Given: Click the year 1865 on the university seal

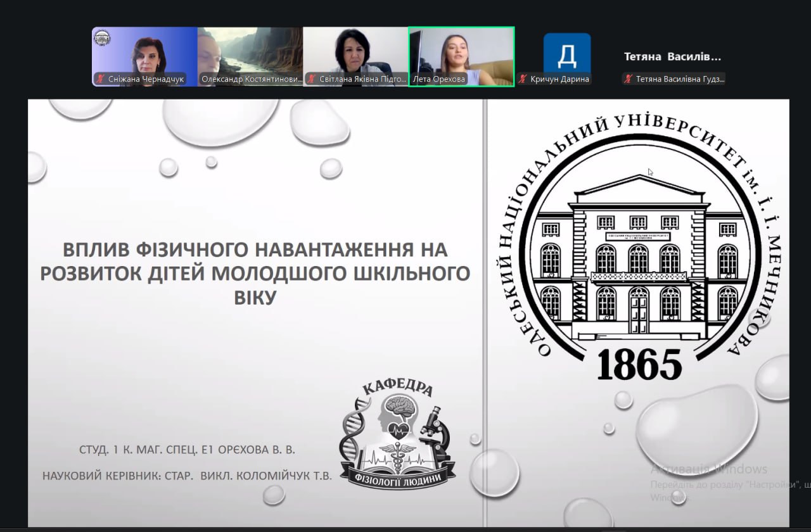Looking at the screenshot, I should point(639,364).
